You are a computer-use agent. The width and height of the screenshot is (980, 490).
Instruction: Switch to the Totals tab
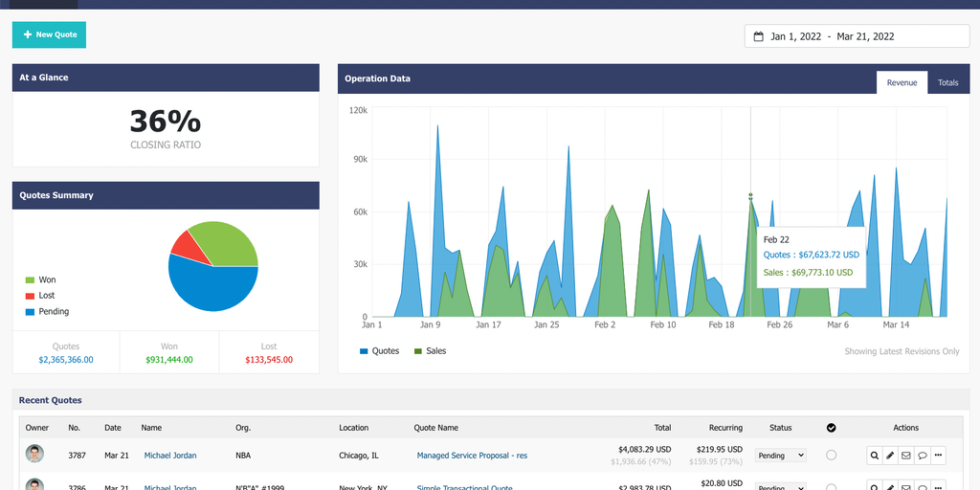(947, 82)
